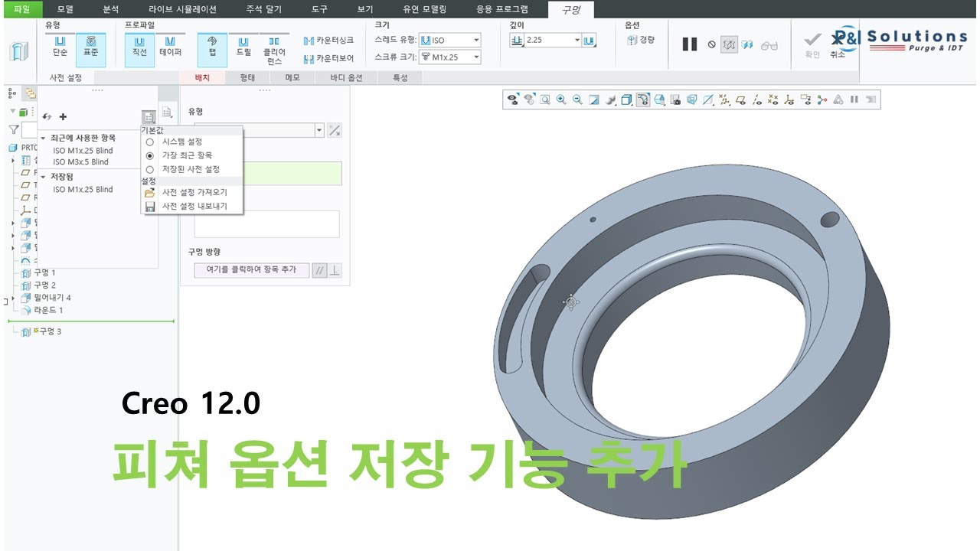Open the 특성 properties tab
The image size is (980, 551).
[x=400, y=77]
